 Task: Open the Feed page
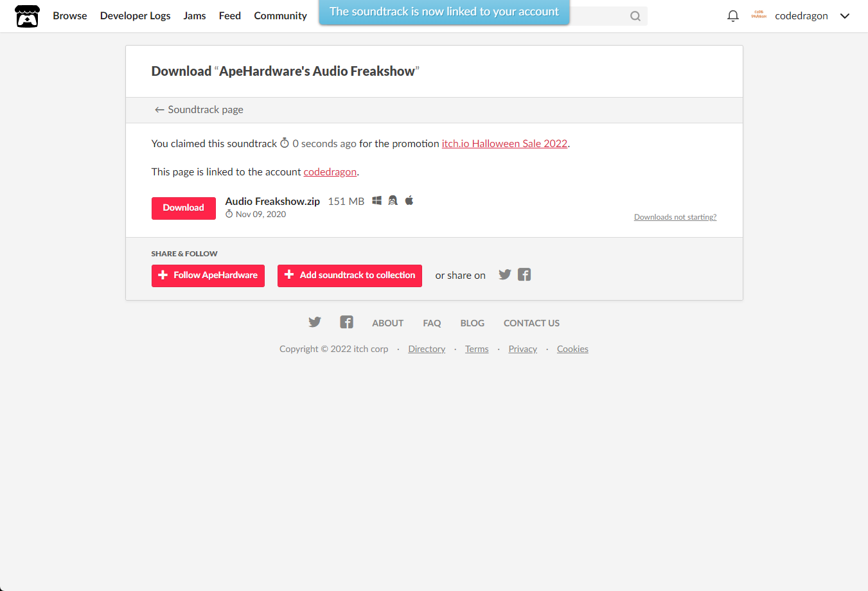tap(230, 16)
